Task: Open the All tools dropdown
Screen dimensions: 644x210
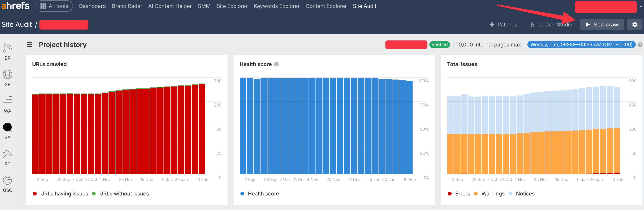Action: click(54, 6)
